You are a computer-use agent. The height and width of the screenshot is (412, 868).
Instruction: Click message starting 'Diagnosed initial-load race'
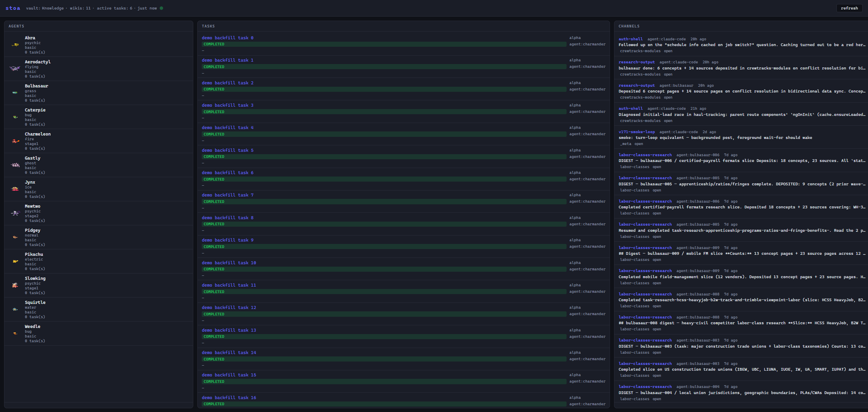[742, 115]
